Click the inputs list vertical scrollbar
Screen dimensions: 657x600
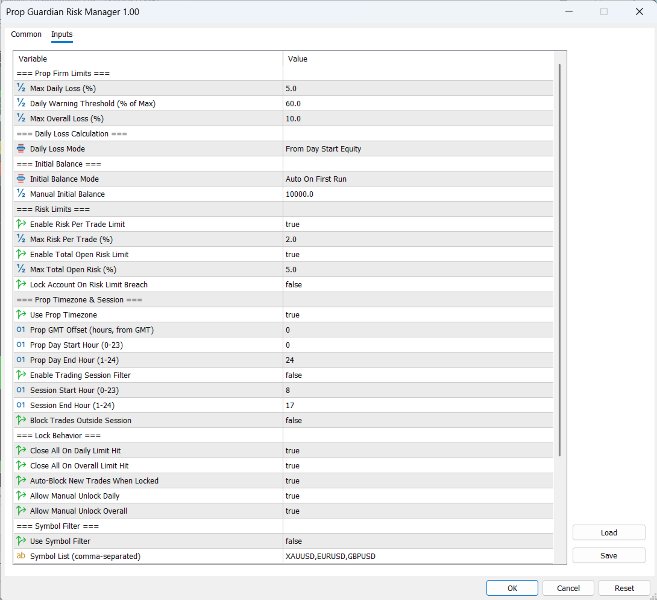pyautogui.click(x=560, y=260)
